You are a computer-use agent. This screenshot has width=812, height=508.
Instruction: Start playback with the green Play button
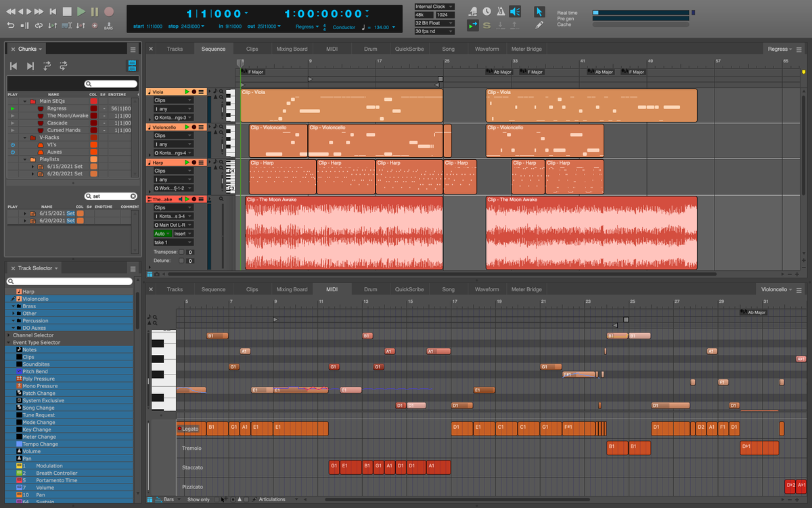point(81,12)
